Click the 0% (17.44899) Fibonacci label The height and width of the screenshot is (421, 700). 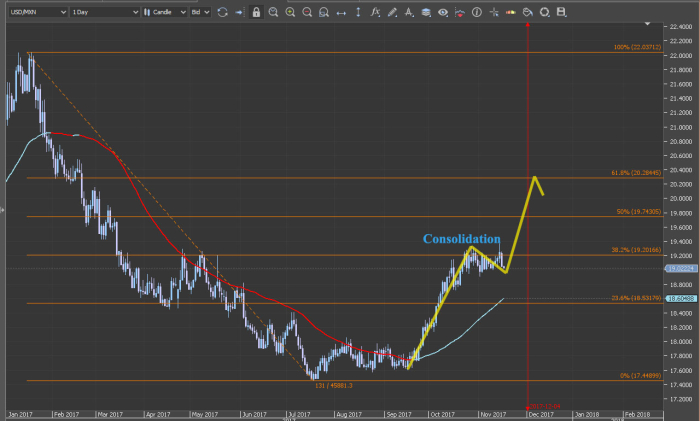click(641, 375)
